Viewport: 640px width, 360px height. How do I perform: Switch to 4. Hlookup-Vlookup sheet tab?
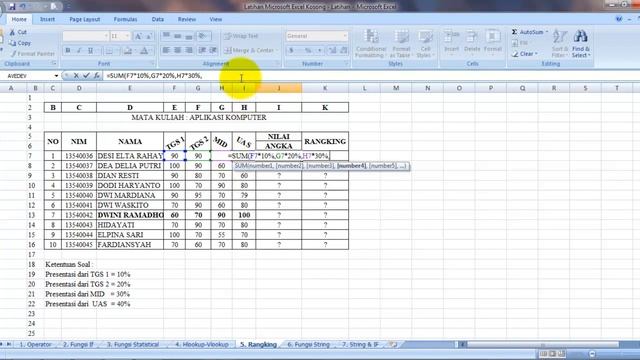202,344
